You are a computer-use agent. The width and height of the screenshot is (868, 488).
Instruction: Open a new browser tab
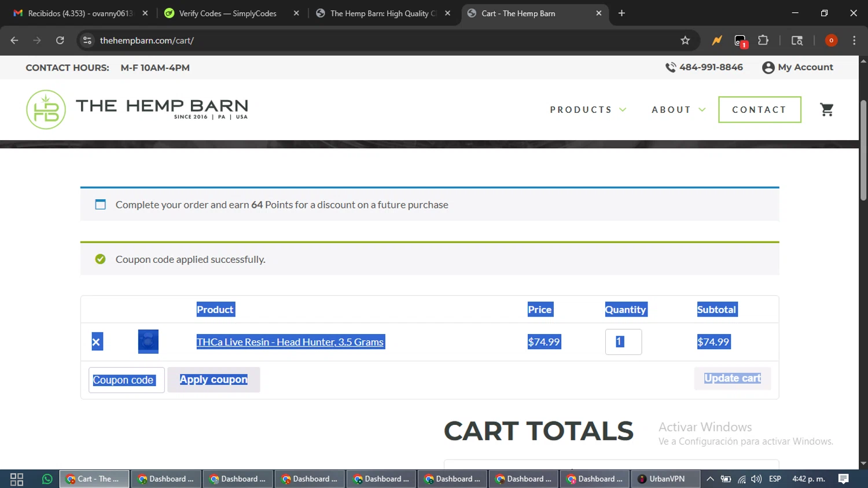click(621, 13)
